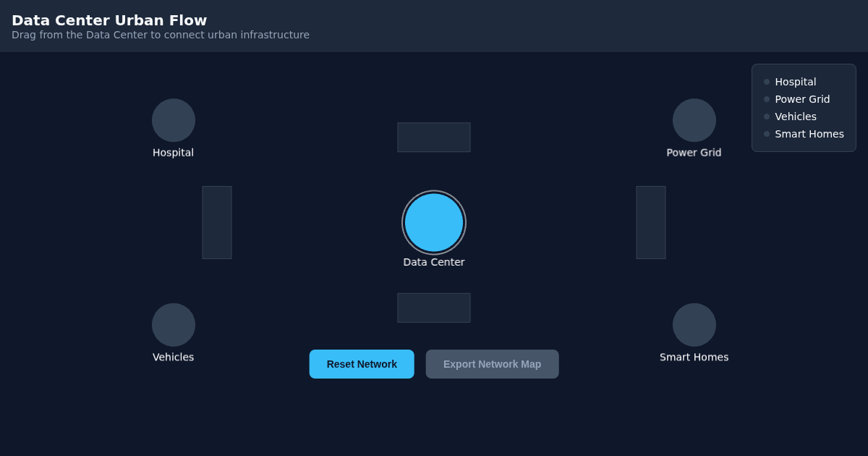Click the Smart Homes legend status dot

click(x=767, y=134)
